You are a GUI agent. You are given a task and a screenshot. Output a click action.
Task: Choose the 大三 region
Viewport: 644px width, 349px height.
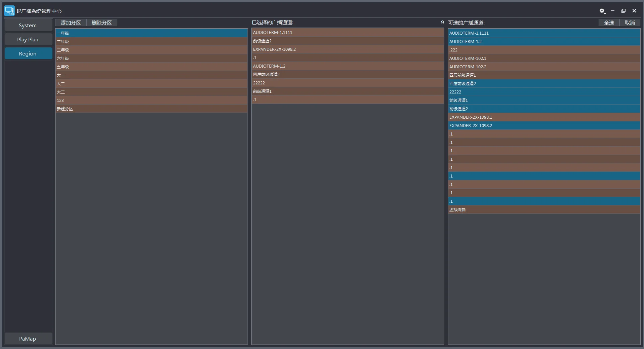pos(151,92)
